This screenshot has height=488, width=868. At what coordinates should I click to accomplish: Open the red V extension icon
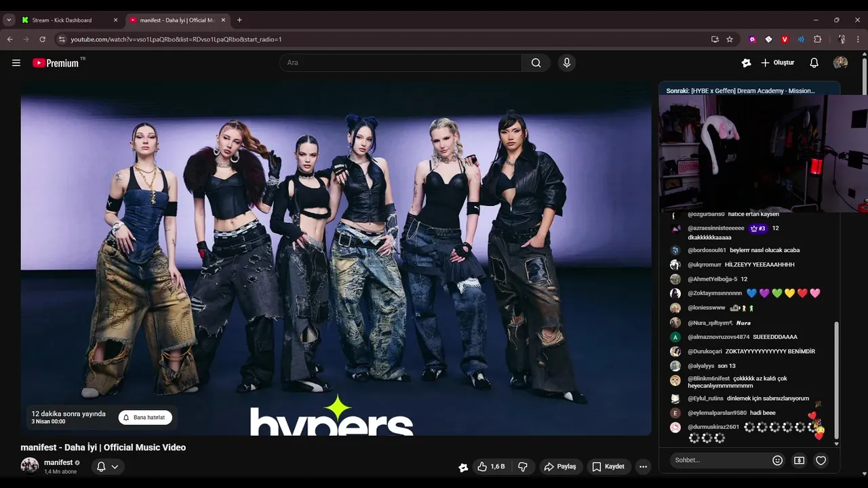tap(785, 39)
